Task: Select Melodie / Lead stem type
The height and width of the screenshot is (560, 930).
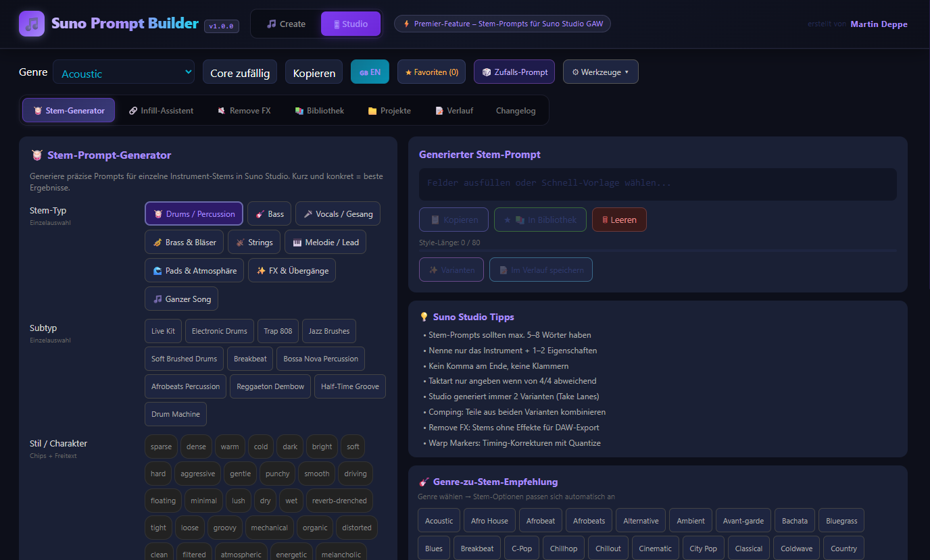Action: (x=325, y=242)
